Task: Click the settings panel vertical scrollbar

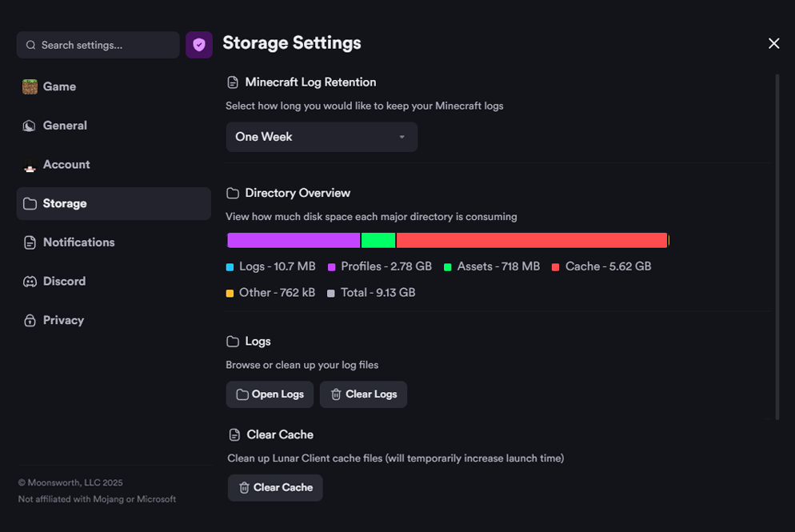Action: tap(777, 247)
